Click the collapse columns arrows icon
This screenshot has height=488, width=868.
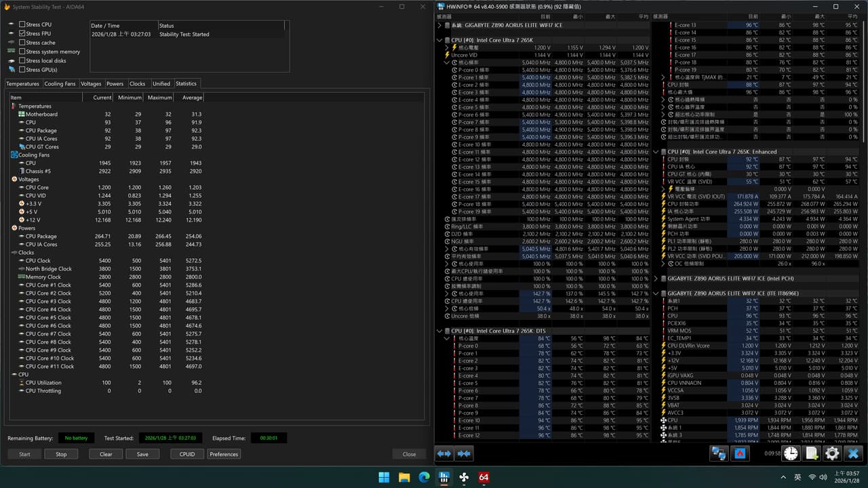pyautogui.click(x=465, y=453)
